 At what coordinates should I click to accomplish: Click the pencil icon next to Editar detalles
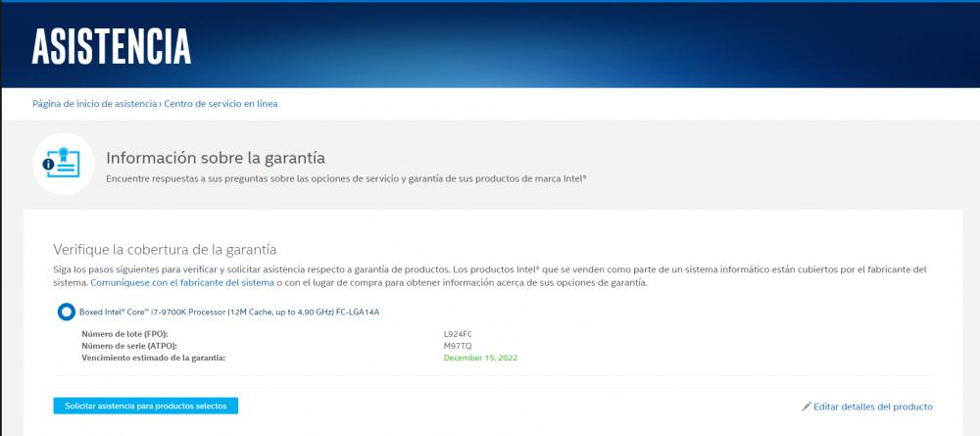tap(807, 407)
